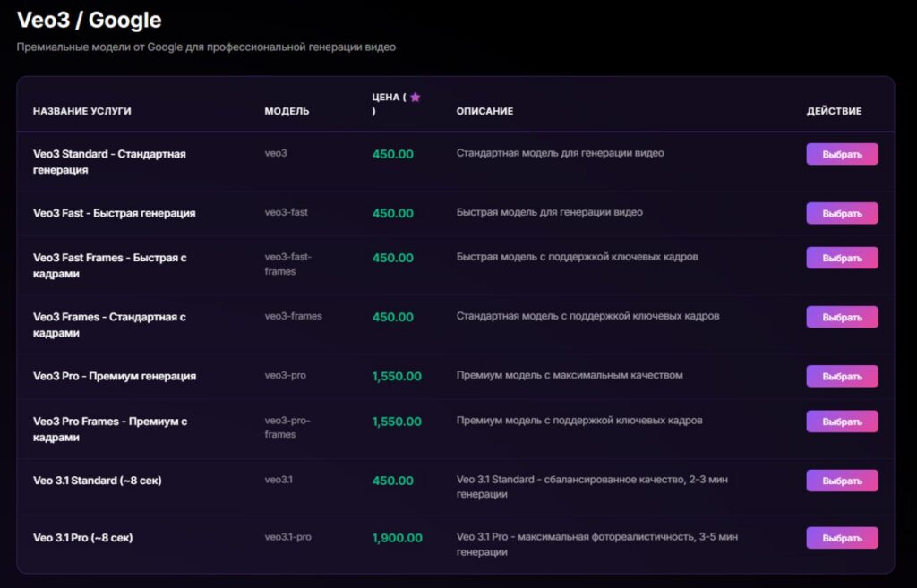The image size is (917, 588).
Task: Click the Модель column header
Action: coord(287,111)
